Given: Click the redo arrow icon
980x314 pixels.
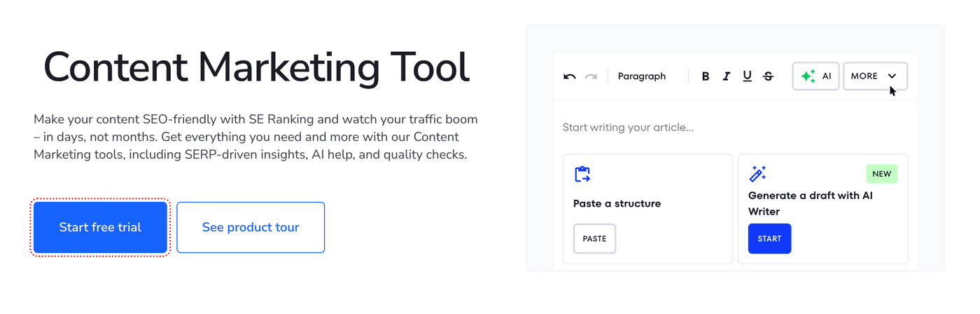Looking at the screenshot, I should tap(591, 76).
